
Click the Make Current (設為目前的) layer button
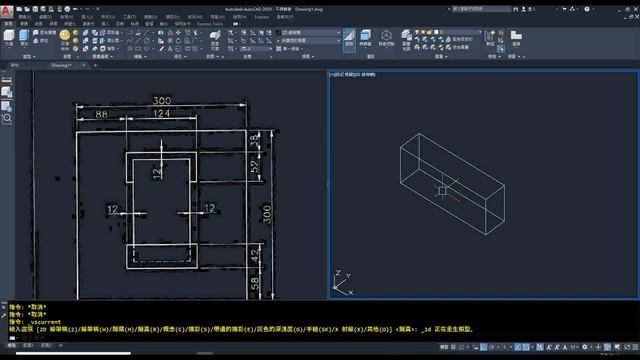click(460, 40)
